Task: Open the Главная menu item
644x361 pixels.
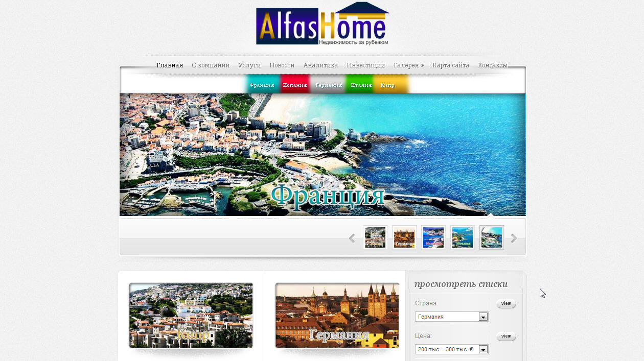Action: tap(170, 65)
